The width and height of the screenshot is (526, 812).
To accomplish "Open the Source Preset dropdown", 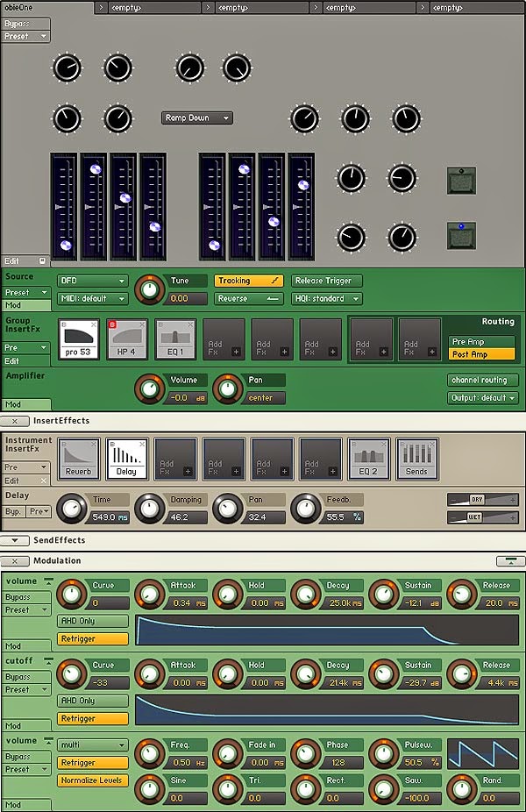I will (26, 293).
